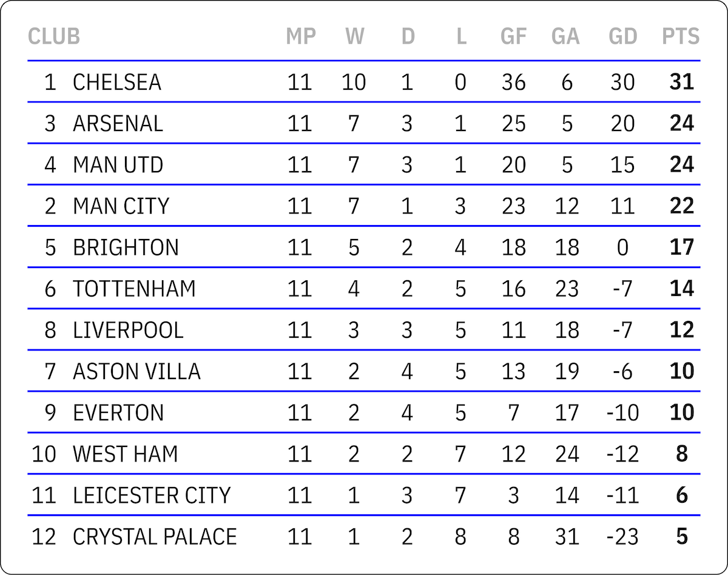Open ASTON VILLA club entry
The width and height of the screenshot is (728, 575).
click(x=136, y=371)
